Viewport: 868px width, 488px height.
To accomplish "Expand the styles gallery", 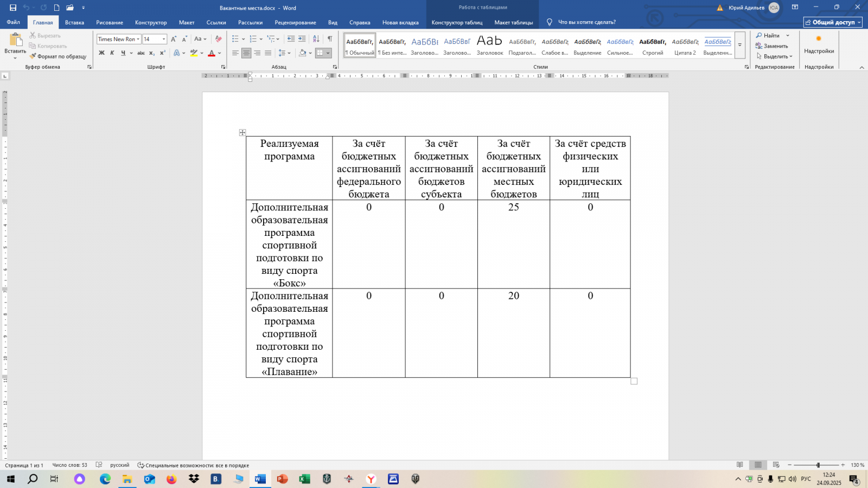I will [x=740, y=45].
